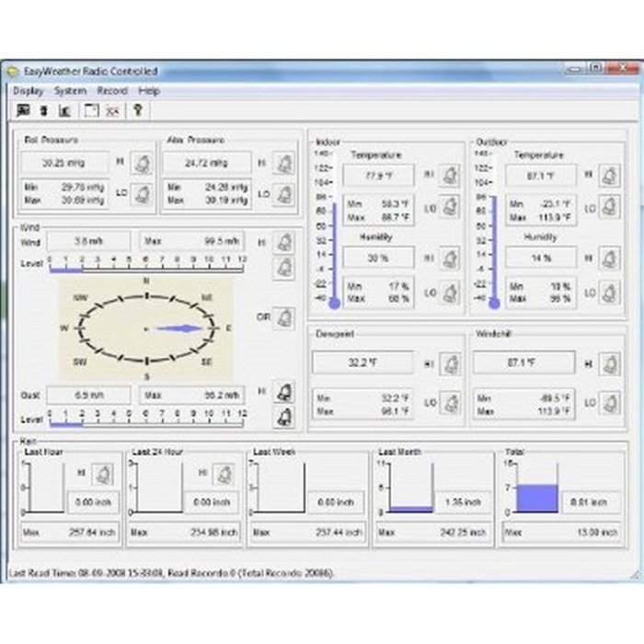Toggle Indoor Temperature LO alarm bell
The width and height of the screenshot is (644, 644).
[x=449, y=207]
